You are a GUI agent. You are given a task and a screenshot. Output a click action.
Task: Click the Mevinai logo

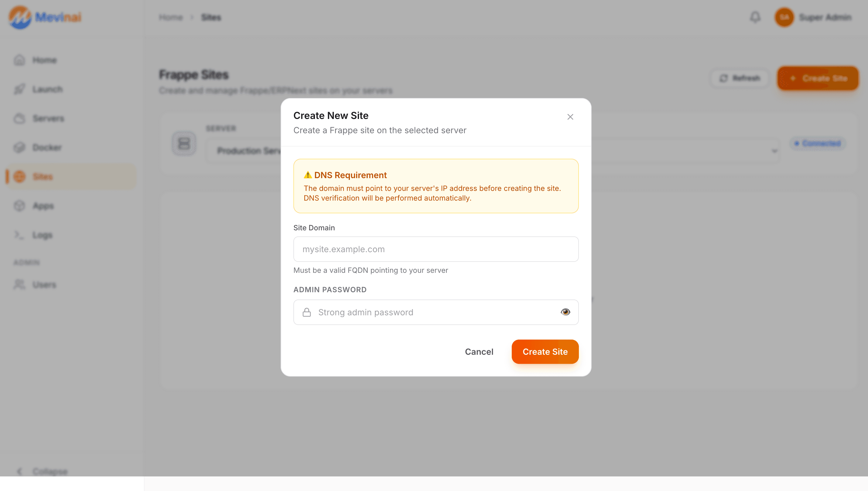click(x=45, y=17)
